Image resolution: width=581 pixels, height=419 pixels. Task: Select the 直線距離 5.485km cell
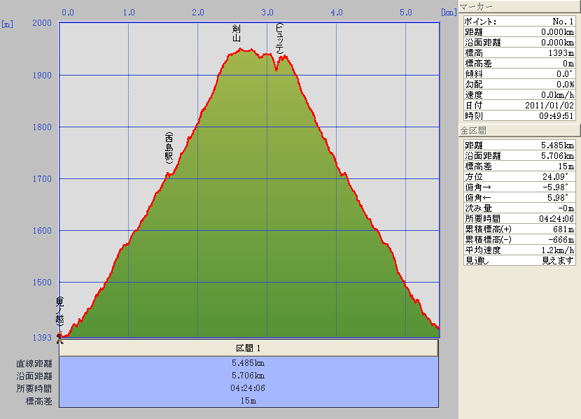pos(249,363)
